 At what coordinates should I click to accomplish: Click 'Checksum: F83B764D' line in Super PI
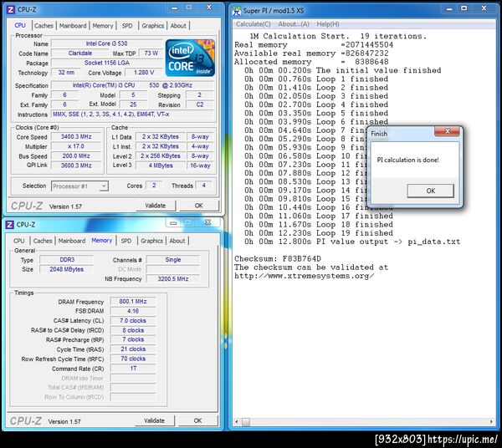click(278, 259)
